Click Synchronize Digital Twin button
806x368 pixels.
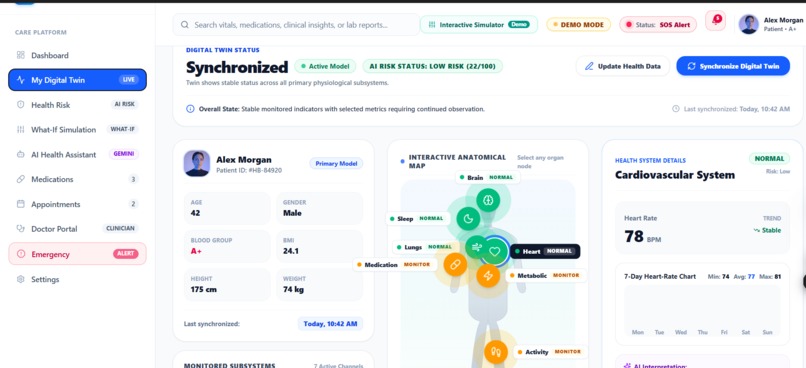click(733, 66)
